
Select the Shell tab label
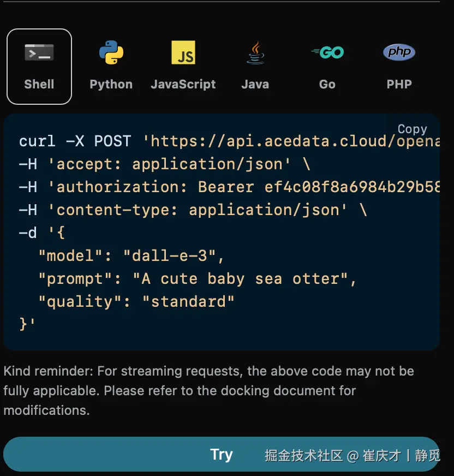[39, 84]
